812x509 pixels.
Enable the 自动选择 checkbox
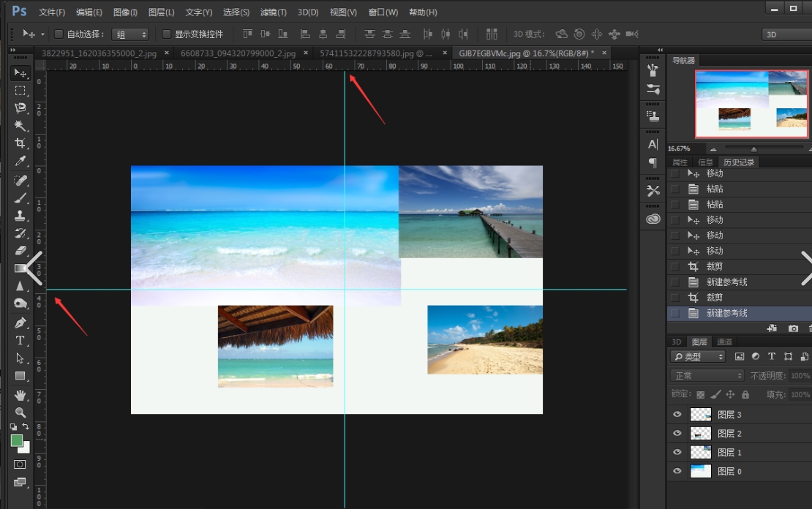point(59,34)
